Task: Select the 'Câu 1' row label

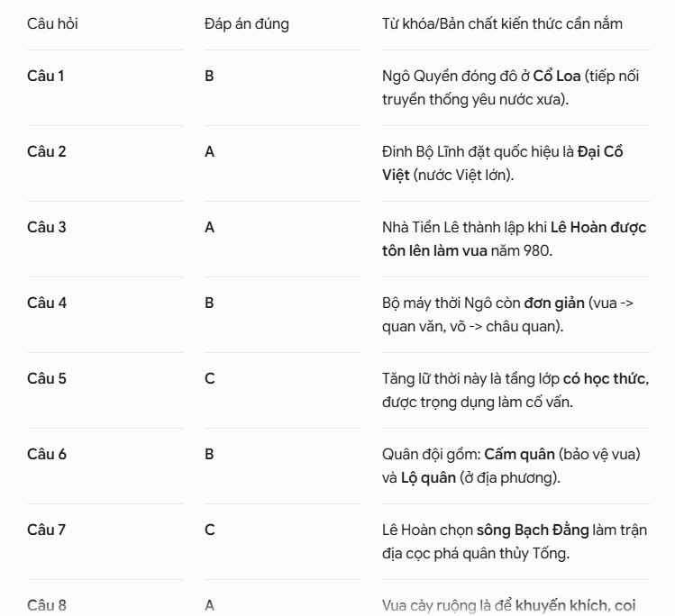Action: point(46,77)
